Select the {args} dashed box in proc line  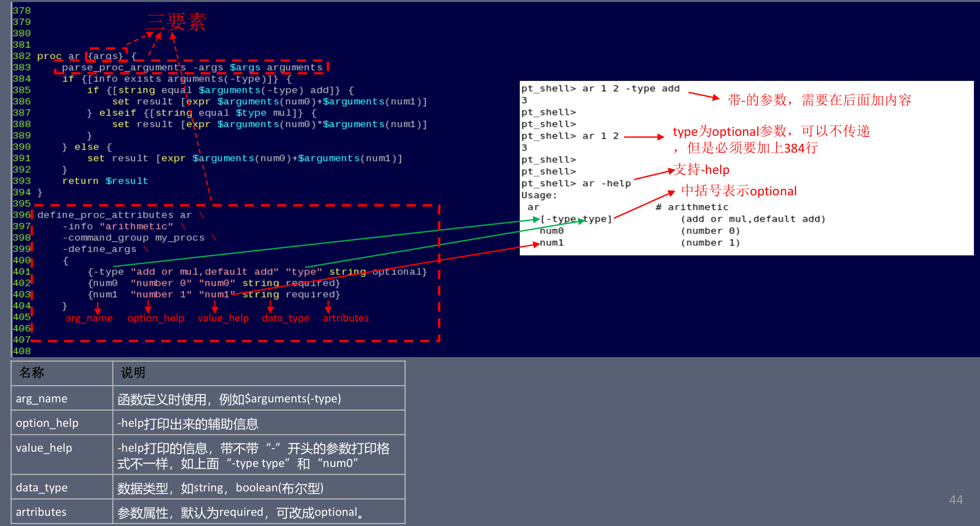[106, 55]
